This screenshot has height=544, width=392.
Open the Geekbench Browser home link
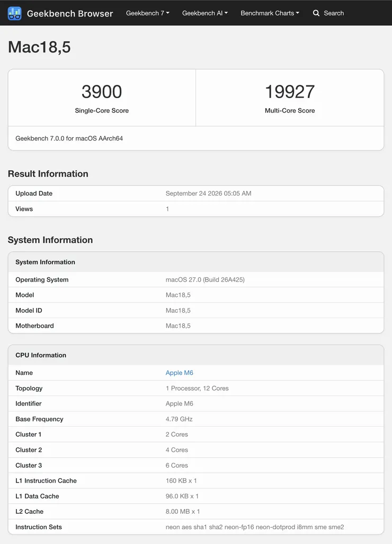(x=70, y=13)
